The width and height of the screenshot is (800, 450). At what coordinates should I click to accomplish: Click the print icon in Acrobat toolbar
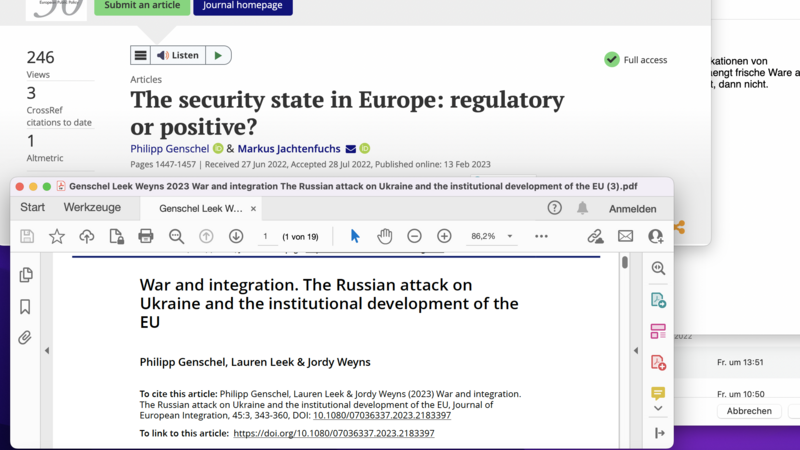(x=146, y=236)
